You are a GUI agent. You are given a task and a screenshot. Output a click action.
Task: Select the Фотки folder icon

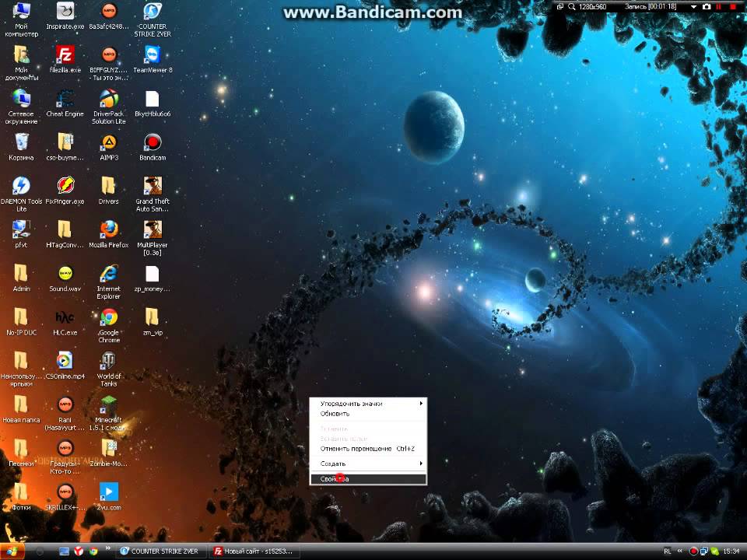point(22,496)
